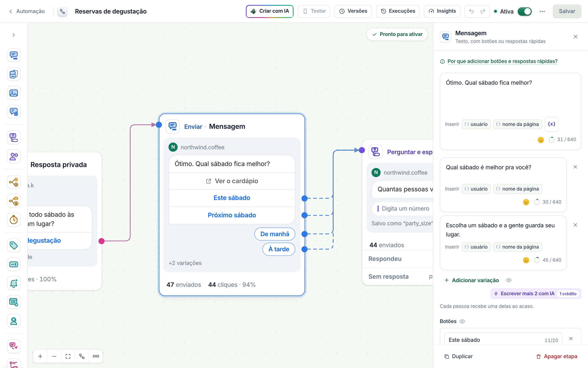588x368 pixels.
Task: Click Duplicar at panel bottom
Action: 458,356
